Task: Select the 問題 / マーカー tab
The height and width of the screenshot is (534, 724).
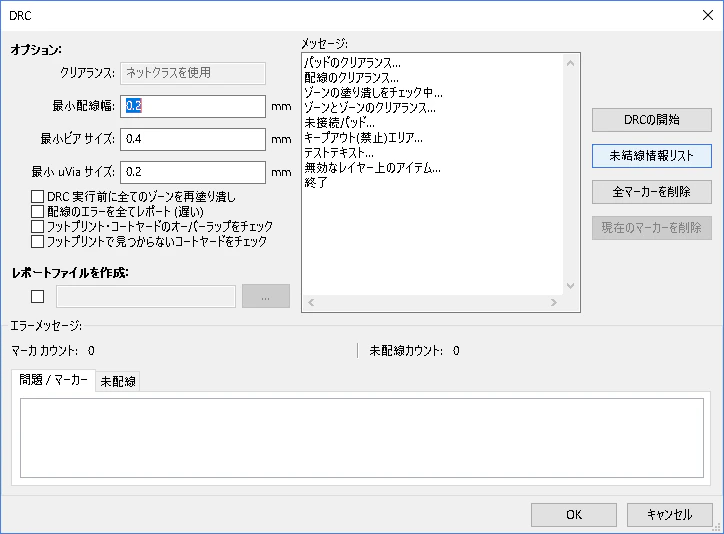Action: (x=53, y=380)
